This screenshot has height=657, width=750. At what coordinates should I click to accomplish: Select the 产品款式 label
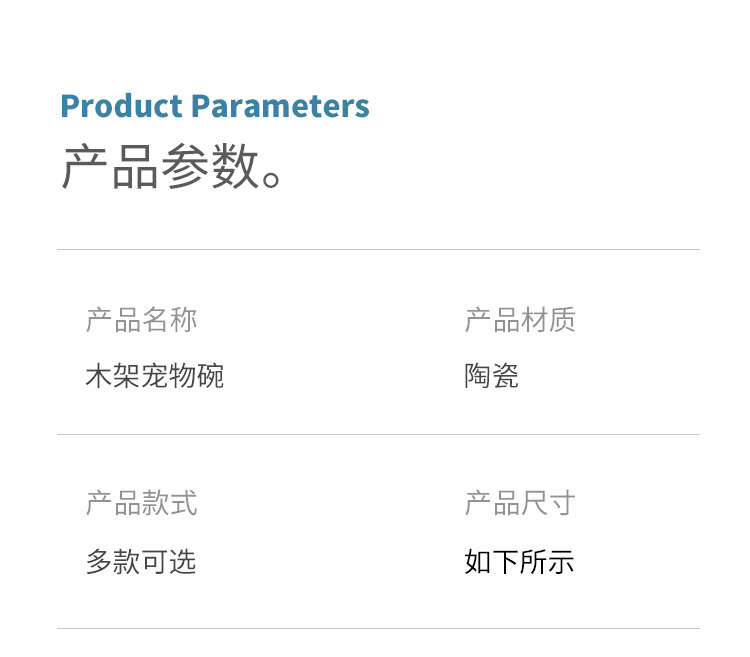click(x=141, y=503)
